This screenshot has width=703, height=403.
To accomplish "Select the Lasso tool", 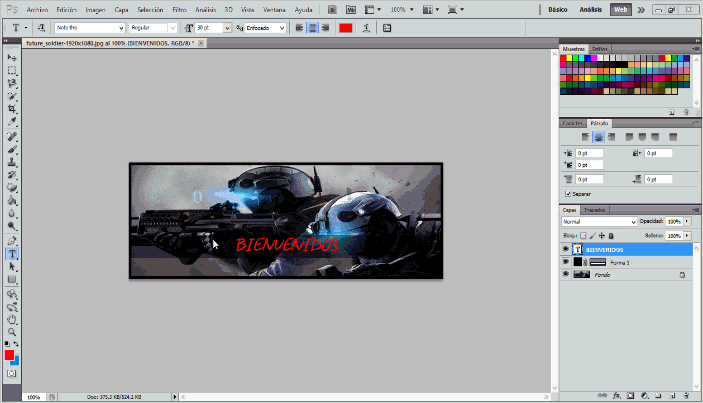I will click(12, 83).
